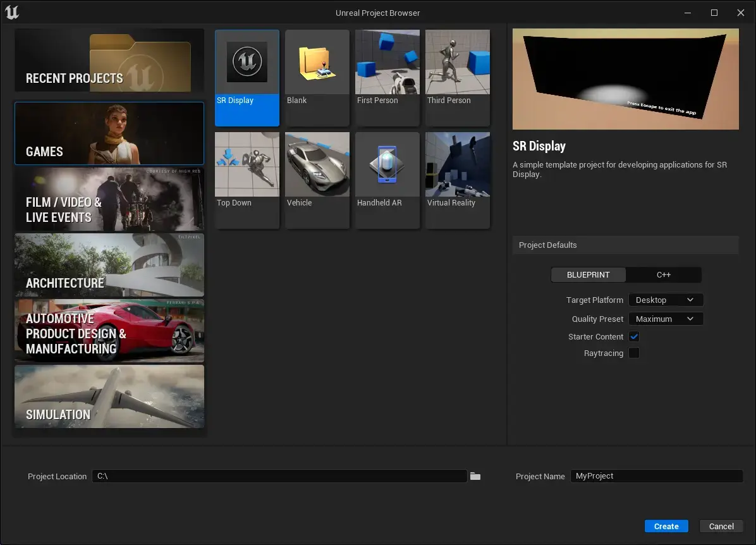Open the Target Platform dropdown
The height and width of the screenshot is (545, 756).
(666, 300)
